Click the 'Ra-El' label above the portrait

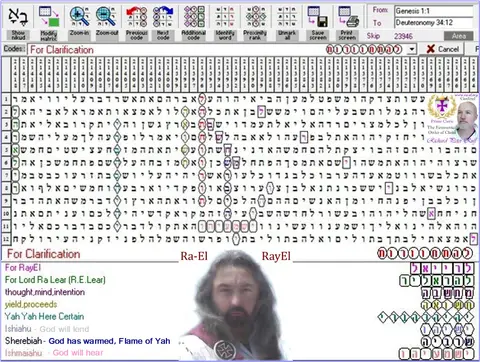coord(194,256)
